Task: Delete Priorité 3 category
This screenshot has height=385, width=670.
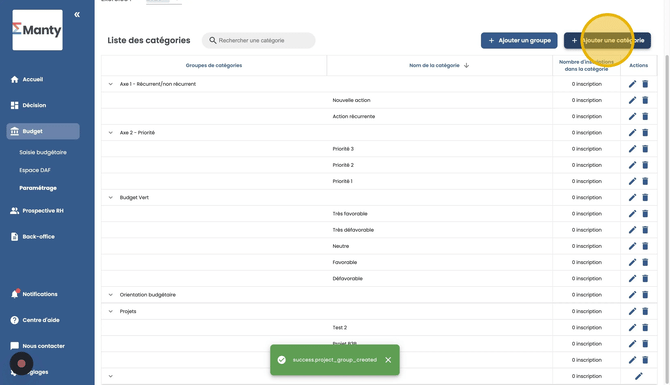Action: 645,149
